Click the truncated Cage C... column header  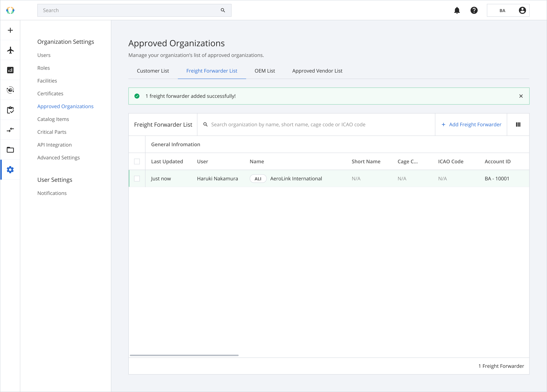tap(408, 161)
